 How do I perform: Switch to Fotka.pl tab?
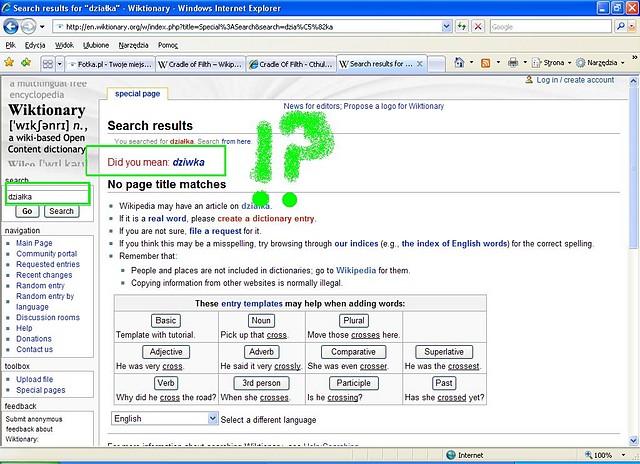coord(110,64)
